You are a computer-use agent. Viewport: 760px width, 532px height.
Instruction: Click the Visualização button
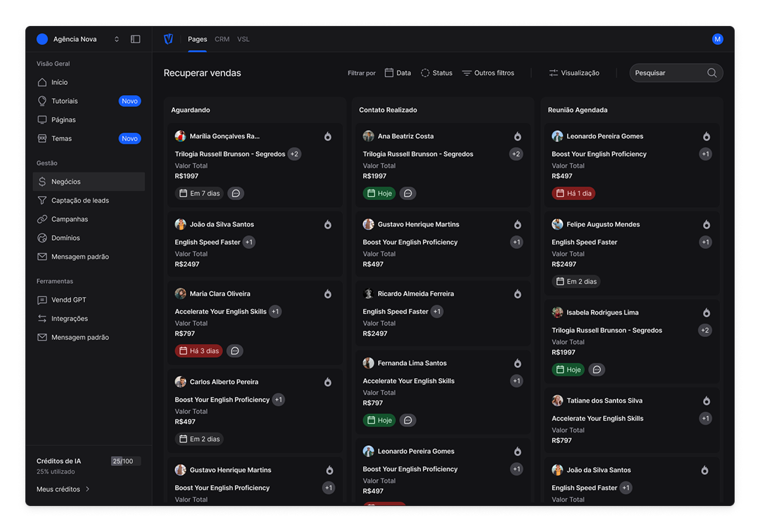click(574, 73)
